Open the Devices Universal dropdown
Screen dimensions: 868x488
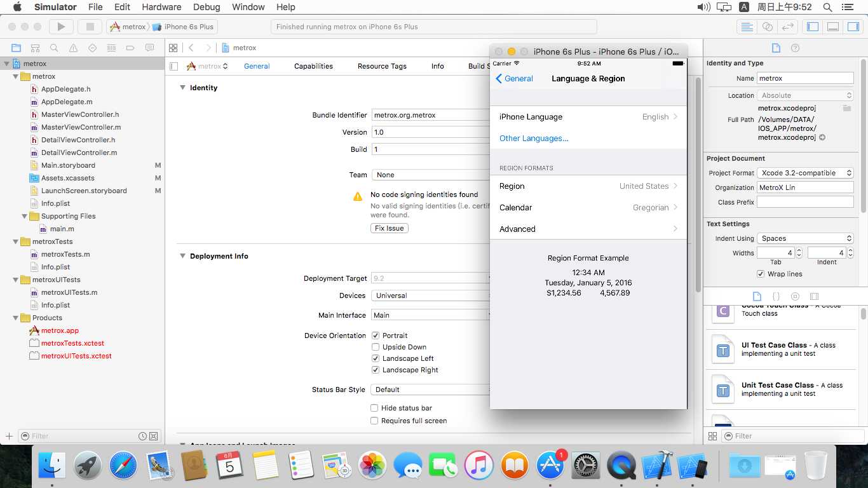click(x=431, y=295)
